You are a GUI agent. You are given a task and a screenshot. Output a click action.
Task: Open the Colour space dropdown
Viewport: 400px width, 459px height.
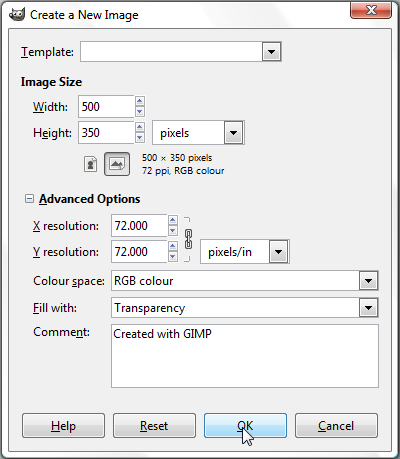click(368, 281)
